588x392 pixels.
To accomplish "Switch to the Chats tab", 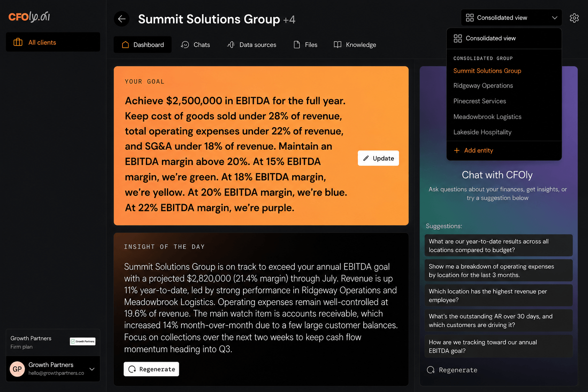I will 196,45.
